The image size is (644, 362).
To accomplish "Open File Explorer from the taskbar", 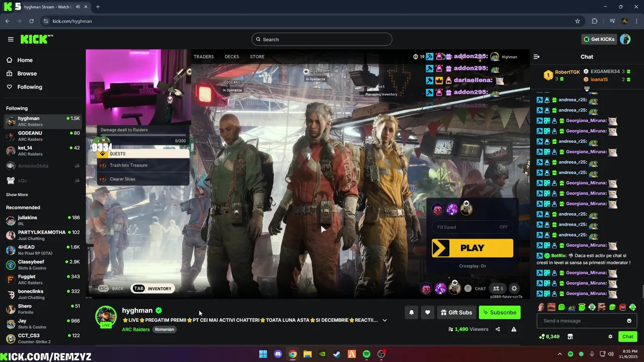I will pos(307,354).
